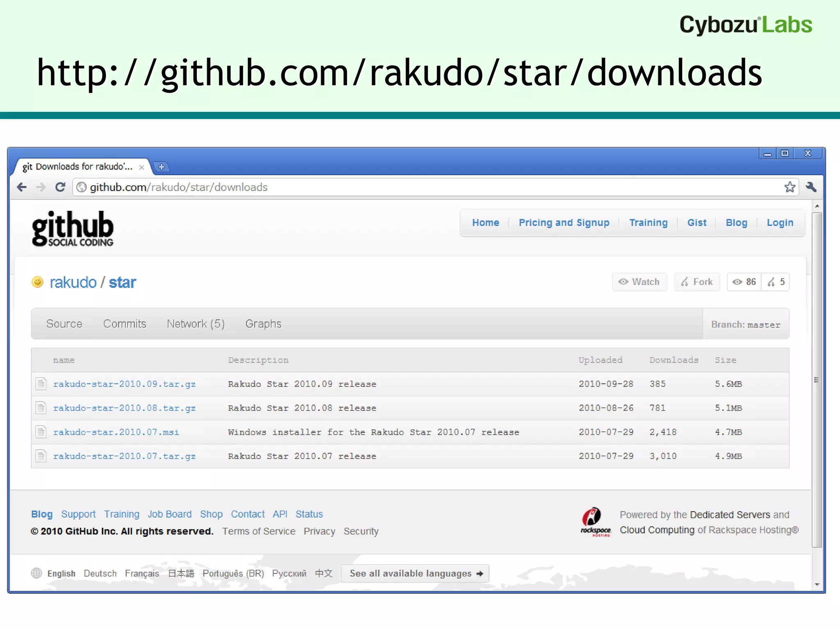Screen dimensions: 840x630
Task: Open the Status link
Action: (x=309, y=514)
